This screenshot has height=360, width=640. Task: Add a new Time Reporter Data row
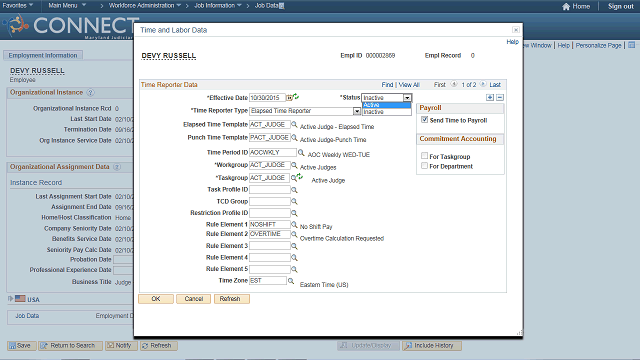[x=490, y=98]
